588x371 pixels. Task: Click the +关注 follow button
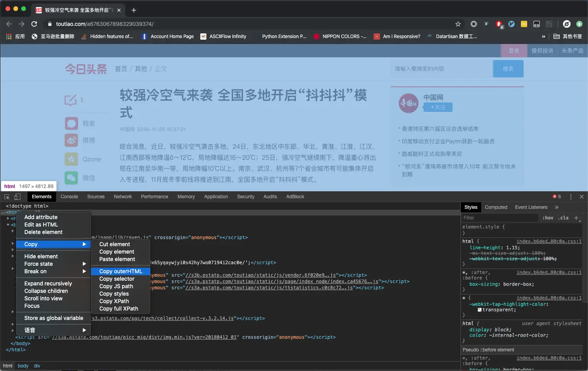[x=438, y=107]
